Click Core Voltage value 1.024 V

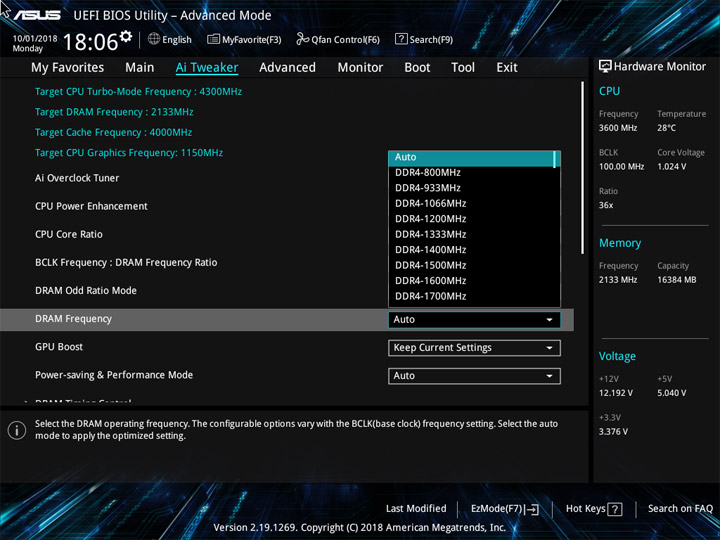(x=671, y=166)
